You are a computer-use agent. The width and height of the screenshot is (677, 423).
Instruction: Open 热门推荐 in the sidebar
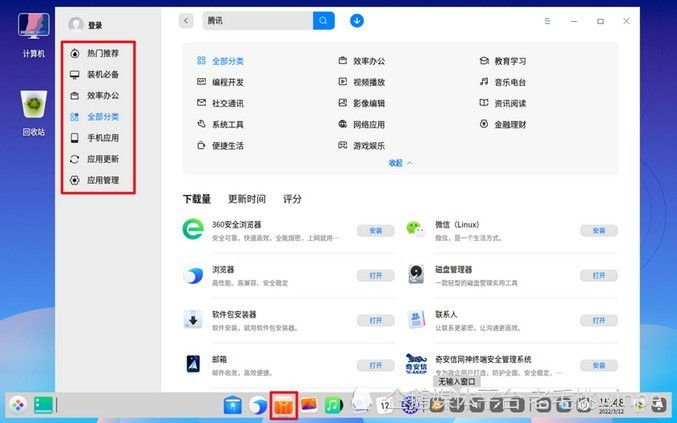pos(95,54)
